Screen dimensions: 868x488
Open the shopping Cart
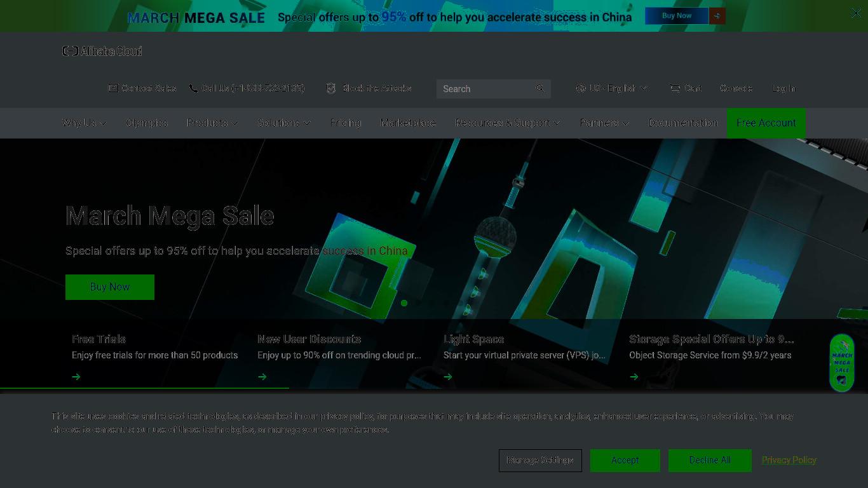(x=686, y=88)
